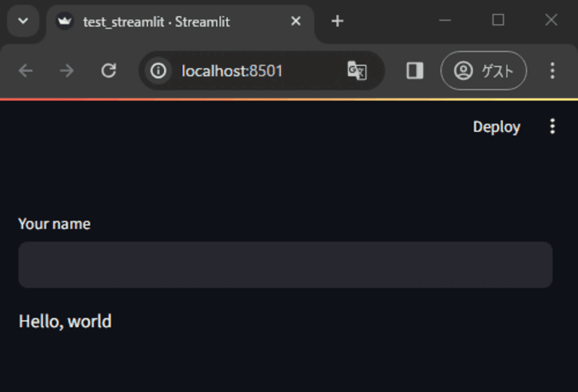
Task: Open the Chrome three-dot menu
Action: pos(552,71)
